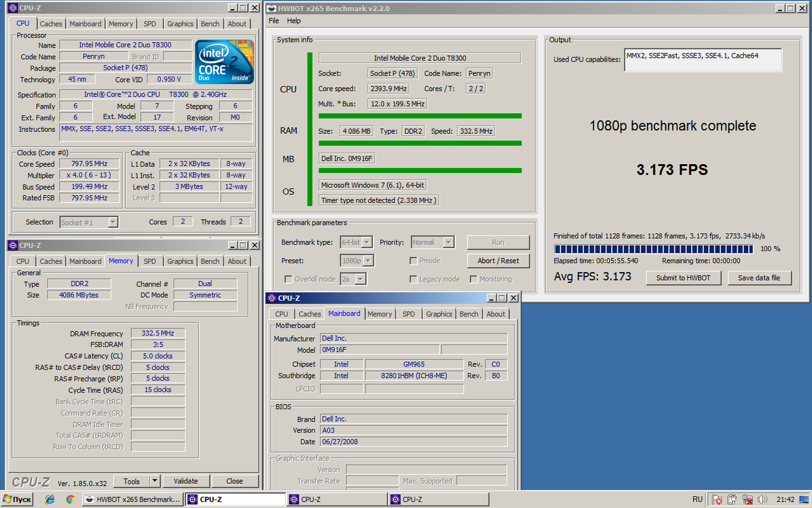Image resolution: width=812 pixels, height=508 pixels.
Task: Switch to SPD tab in top CPU-Z window
Action: point(150,24)
